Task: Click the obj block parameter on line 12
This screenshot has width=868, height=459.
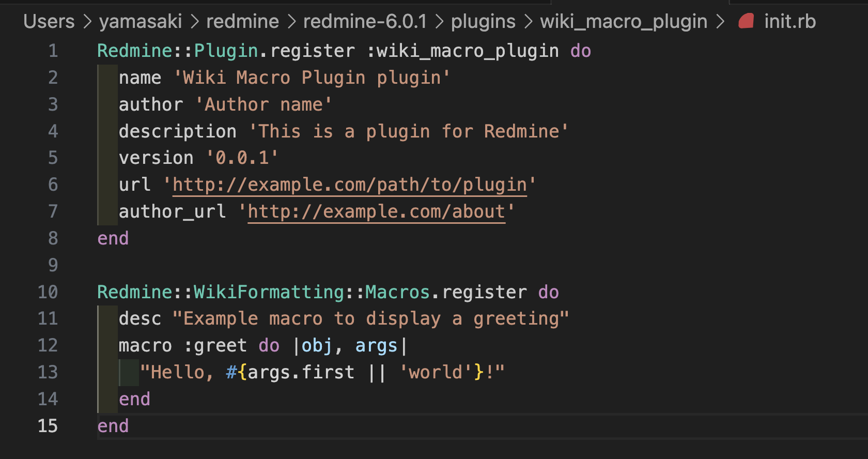Action: pos(317,345)
